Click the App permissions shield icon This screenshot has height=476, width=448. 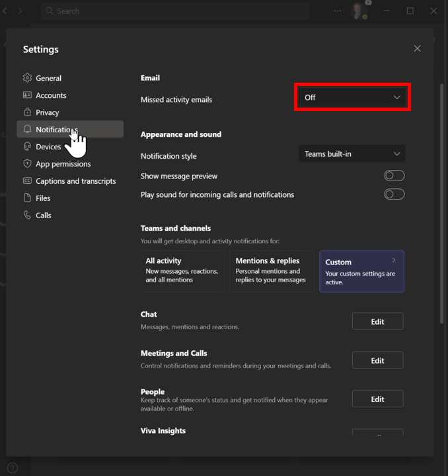point(27,164)
